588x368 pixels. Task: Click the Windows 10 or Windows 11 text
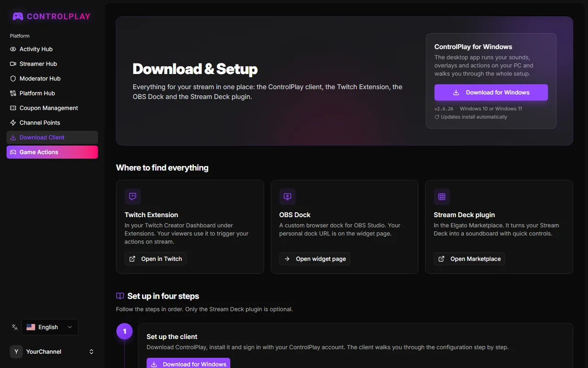pyautogui.click(x=491, y=109)
